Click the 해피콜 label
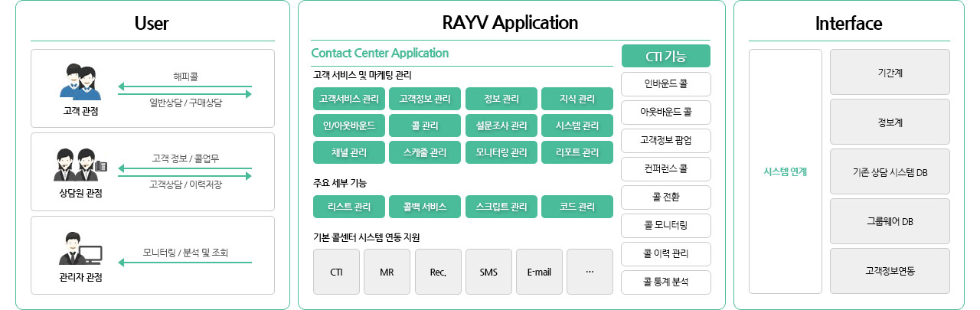Viewport: 980px width, 310px height. [x=185, y=76]
